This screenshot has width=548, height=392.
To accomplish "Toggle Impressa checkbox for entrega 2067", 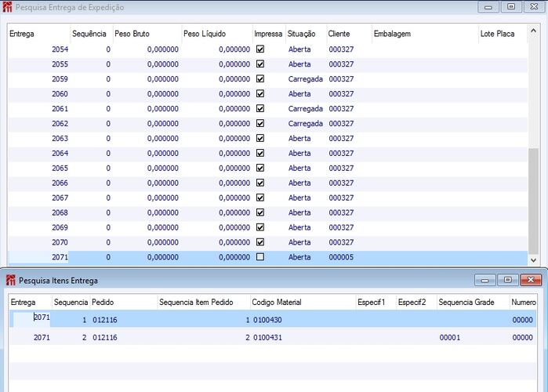I will 260,198.
